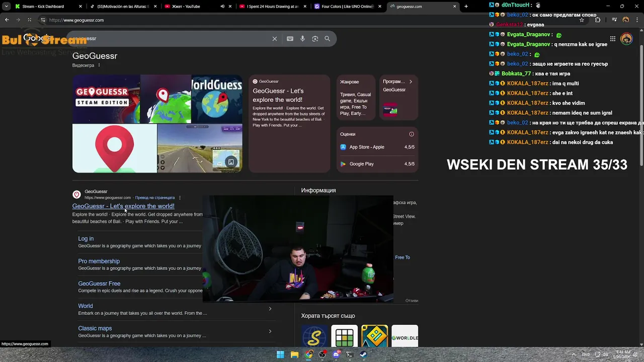Open the Google account avatar
Viewport: 644px width, 362px height.
pyautogui.click(x=626, y=39)
